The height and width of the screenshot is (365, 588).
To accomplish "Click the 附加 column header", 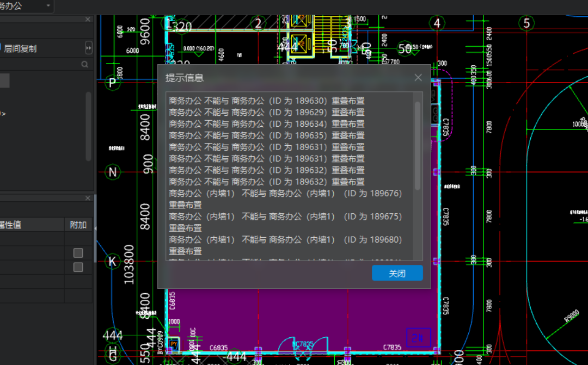I will click(77, 224).
